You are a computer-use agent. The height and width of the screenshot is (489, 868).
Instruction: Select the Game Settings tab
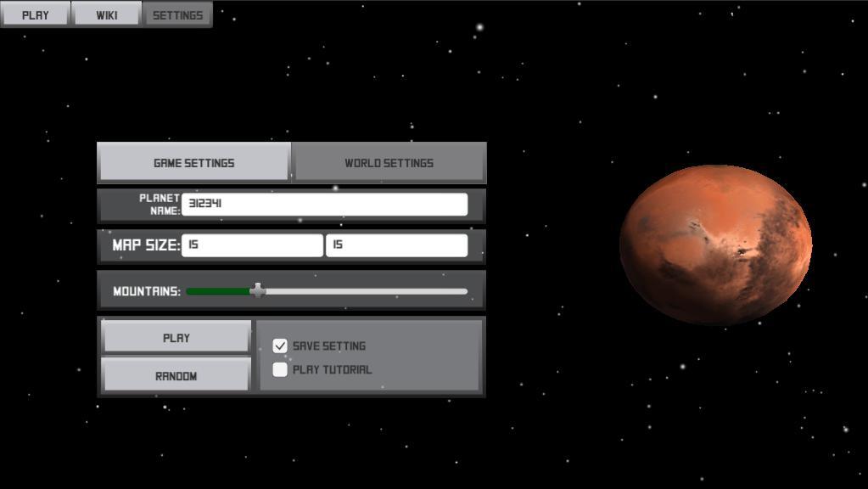(x=193, y=162)
